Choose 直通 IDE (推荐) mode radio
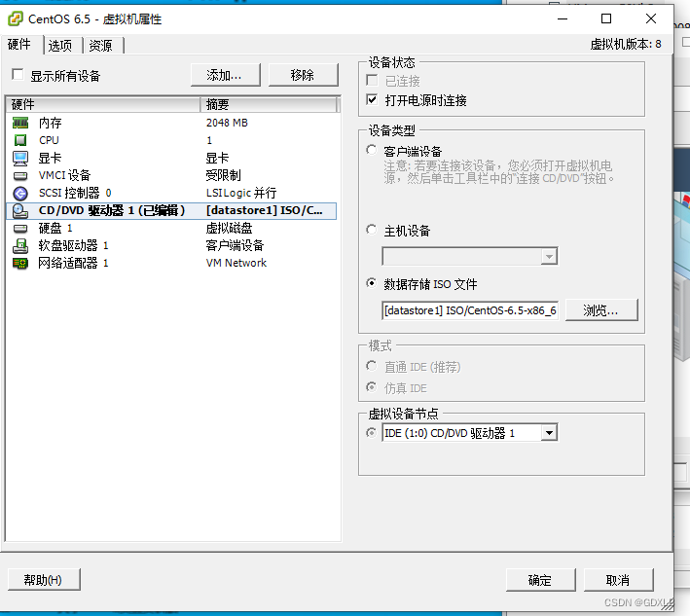Image resolution: width=690 pixels, height=616 pixels. click(372, 366)
